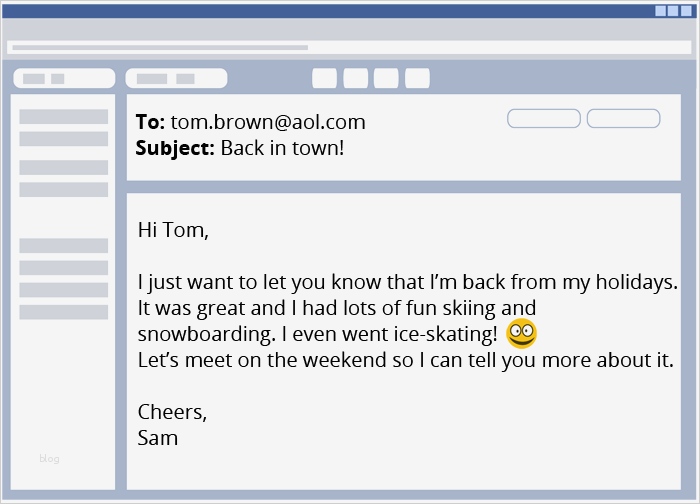
Task: Open the last sidebar item
Action: point(64,312)
